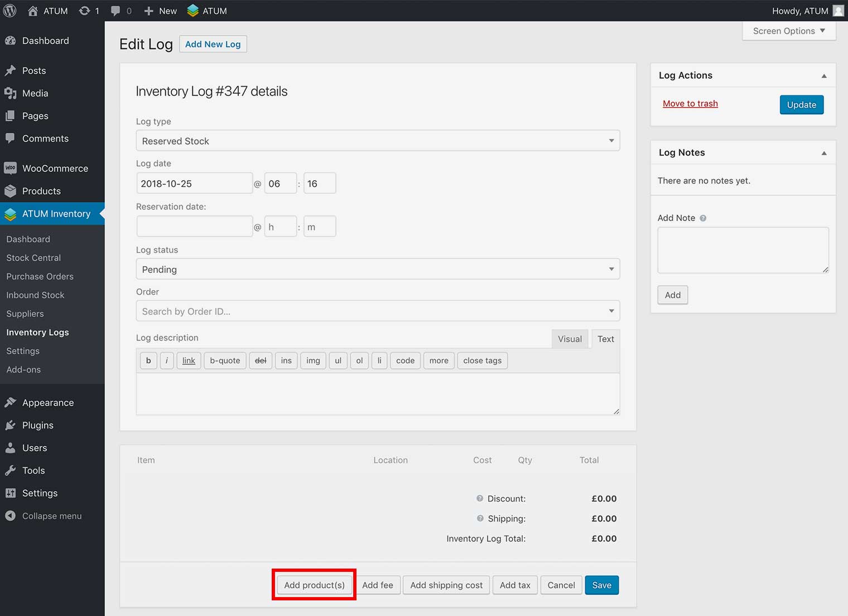Open the updates icon in admin bar
The height and width of the screenshot is (616, 848).
coord(84,11)
